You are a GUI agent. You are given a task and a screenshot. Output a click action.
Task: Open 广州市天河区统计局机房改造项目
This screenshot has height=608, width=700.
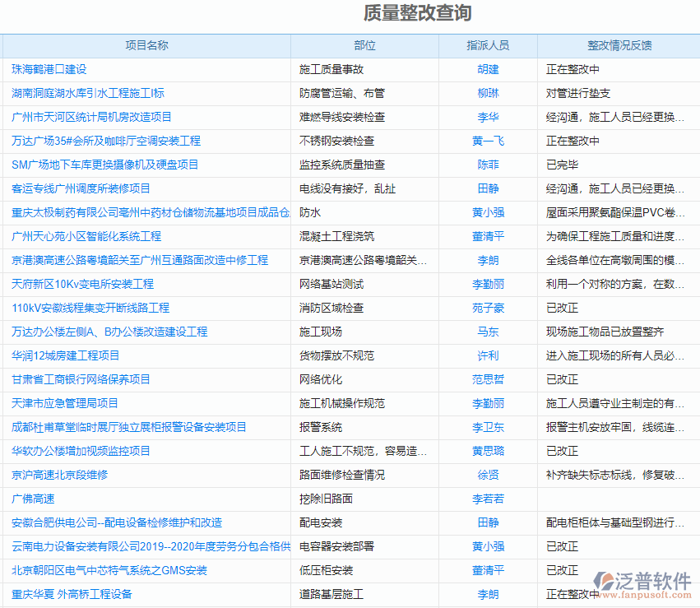tap(91, 117)
